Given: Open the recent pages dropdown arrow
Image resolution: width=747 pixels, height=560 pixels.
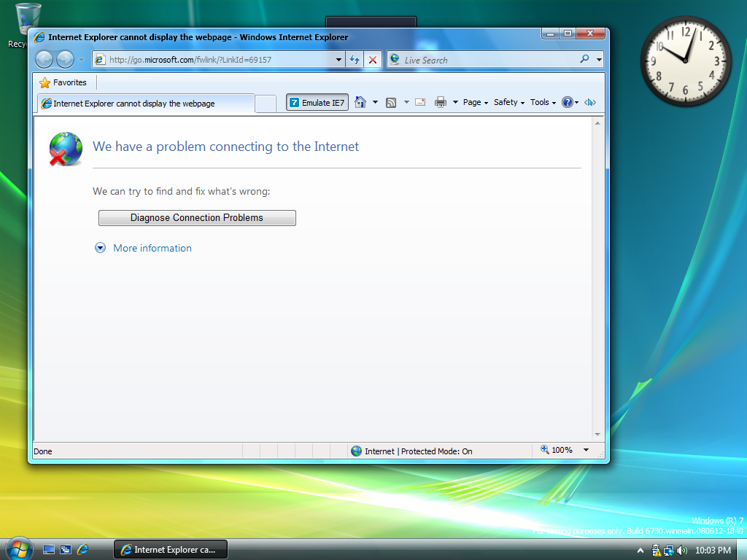Looking at the screenshot, I should coord(82,60).
